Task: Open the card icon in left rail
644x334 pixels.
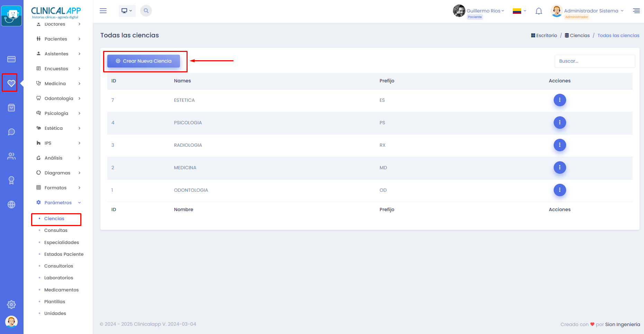Action: [x=11, y=59]
